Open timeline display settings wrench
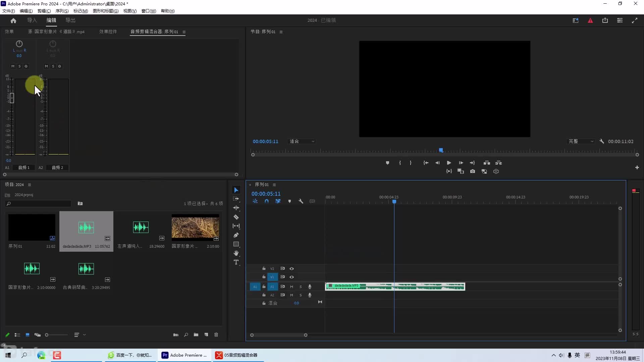The width and height of the screenshot is (644, 362). tap(301, 201)
